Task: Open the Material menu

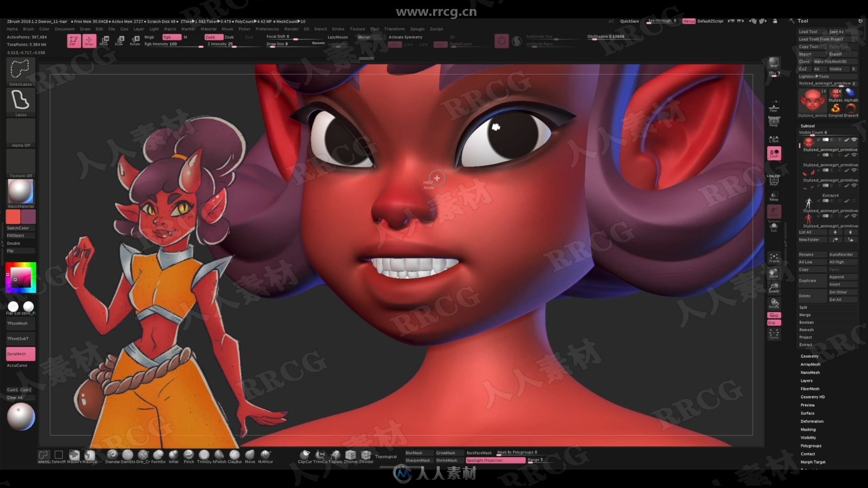Action: (208, 29)
